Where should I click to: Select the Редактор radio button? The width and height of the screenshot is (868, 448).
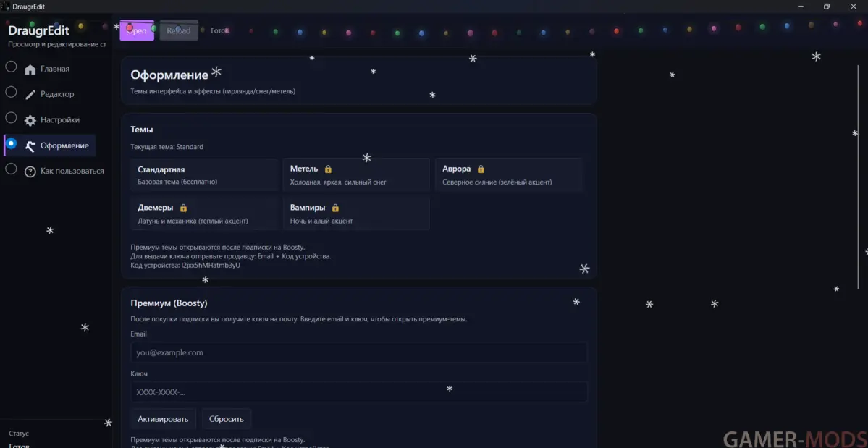coord(11,92)
